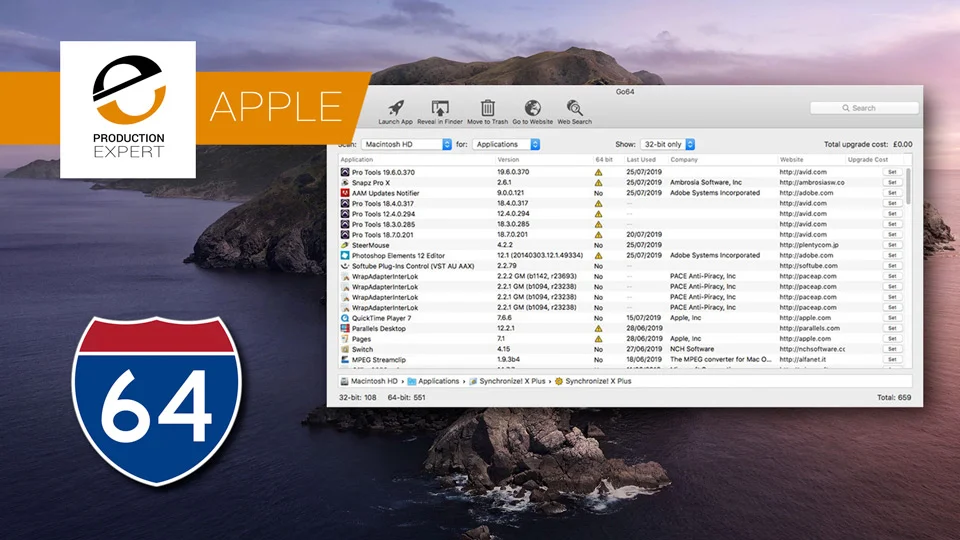Open the Applications folder dropdown
Viewport: 960px width, 540px height.
point(506,144)
